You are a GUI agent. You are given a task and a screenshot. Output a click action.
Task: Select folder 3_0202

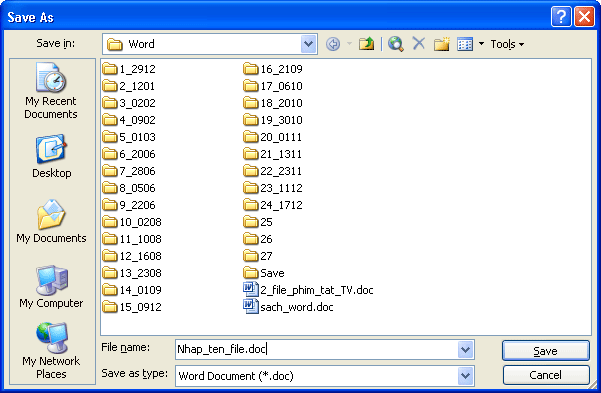129,103
